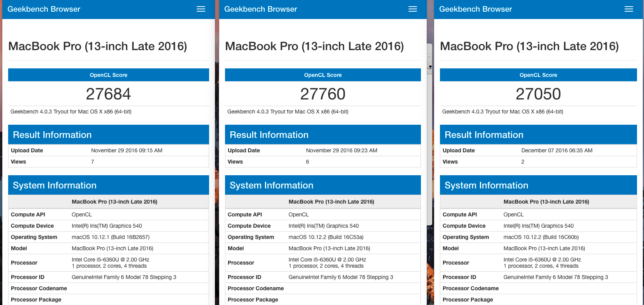644x305 pixels.
Task: Click Model value MacBook Pro in the 27050 window
Action: click(x=544, y=248)
